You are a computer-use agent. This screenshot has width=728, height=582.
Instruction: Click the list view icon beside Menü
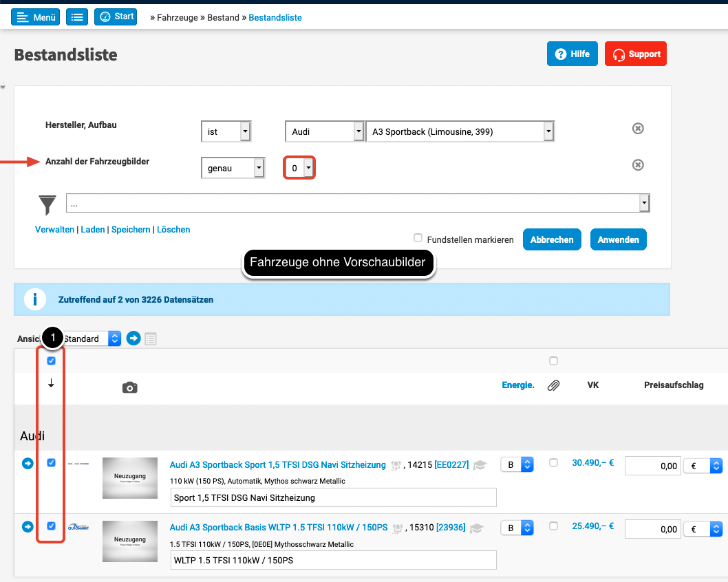(77, 17)
